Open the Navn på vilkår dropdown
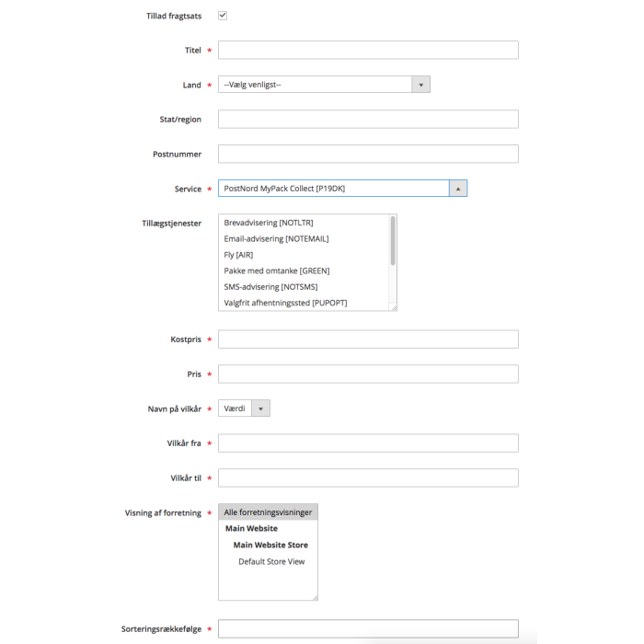This screenshot has height=644, width=644. pos(244,408)
